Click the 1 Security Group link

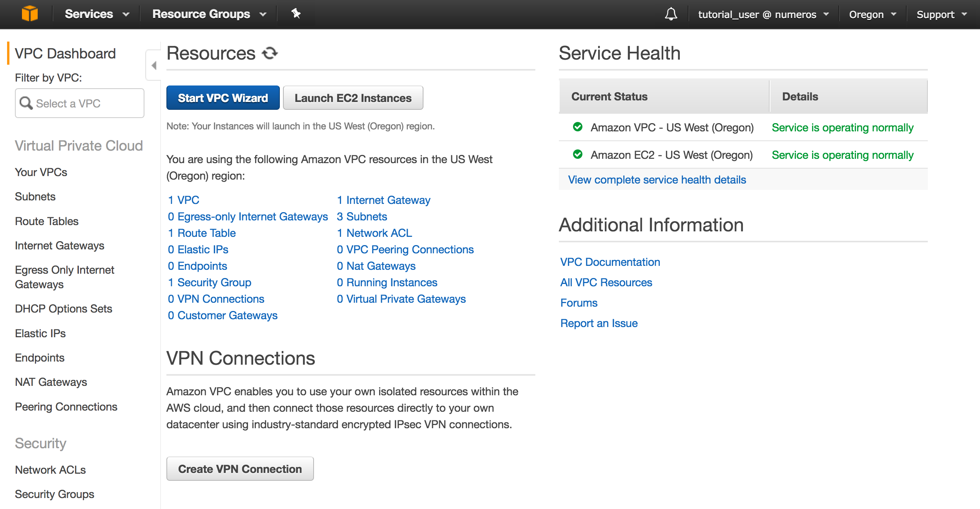pyautogui.click(x=210, y=282)
